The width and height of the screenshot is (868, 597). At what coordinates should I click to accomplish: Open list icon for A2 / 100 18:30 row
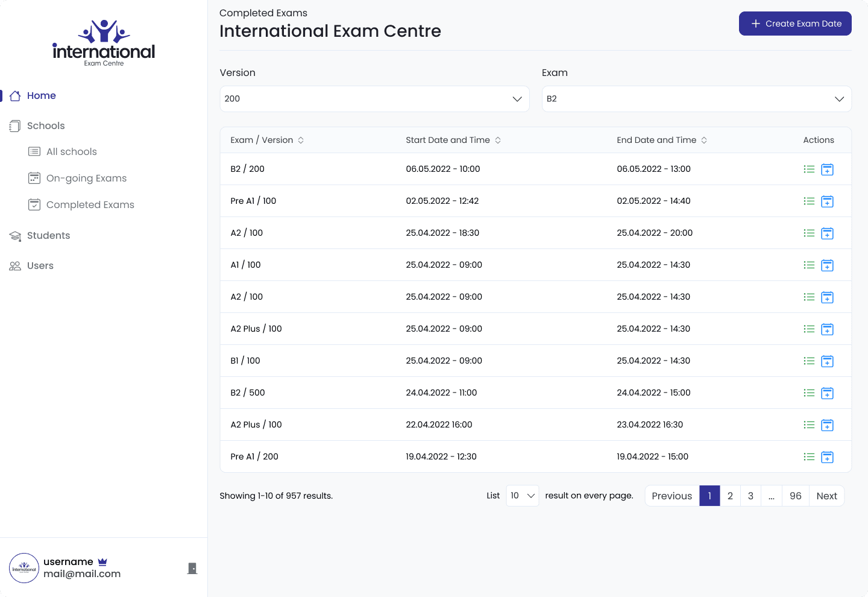809,233
